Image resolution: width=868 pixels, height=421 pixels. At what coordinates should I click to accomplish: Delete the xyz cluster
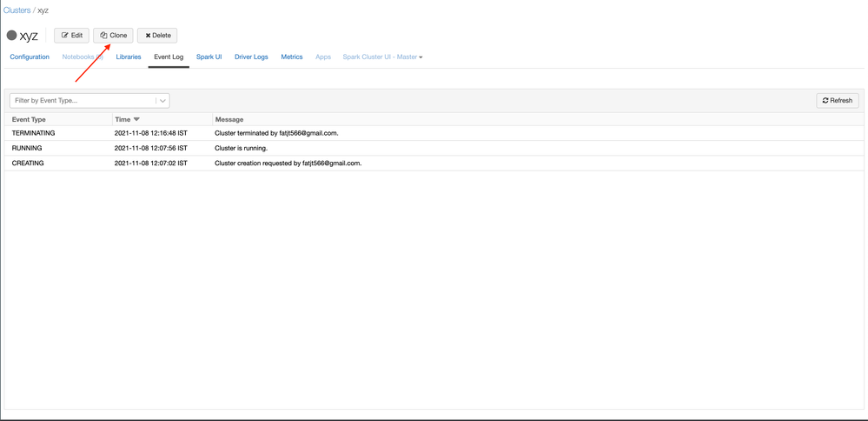point(157,36)
